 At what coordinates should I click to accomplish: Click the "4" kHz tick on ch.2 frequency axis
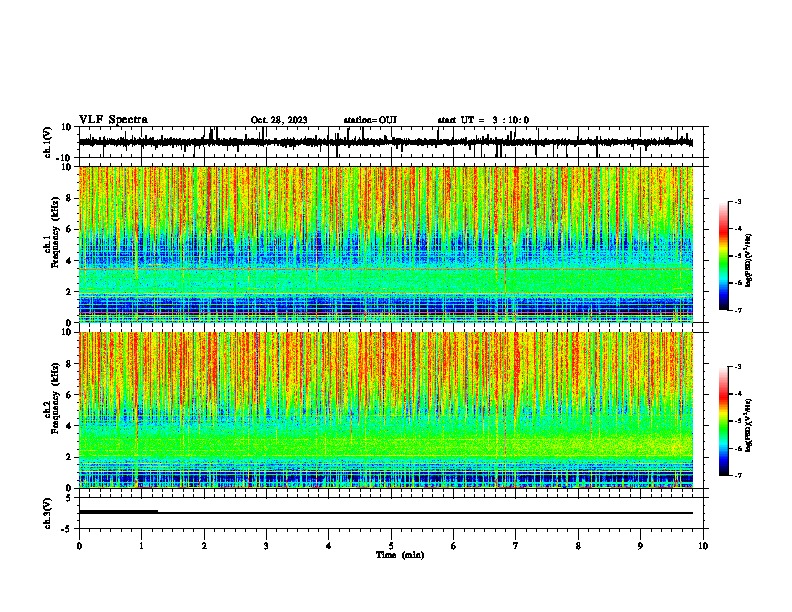70,426
